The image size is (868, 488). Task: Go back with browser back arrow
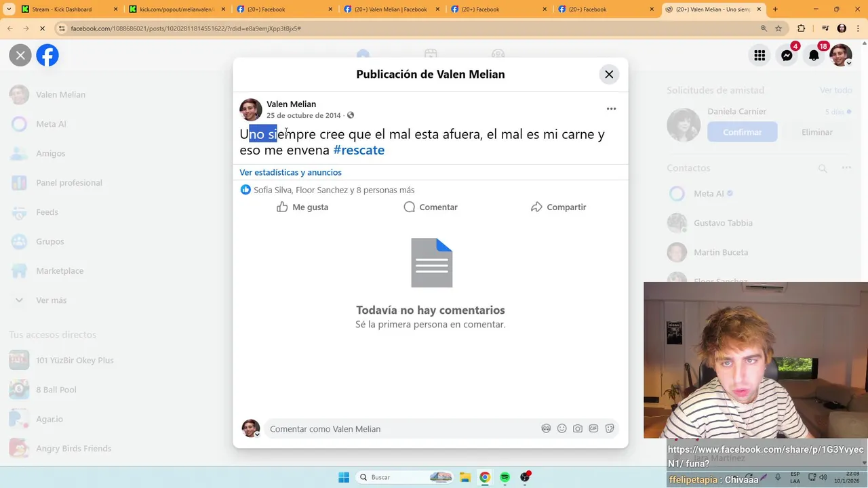9,28
